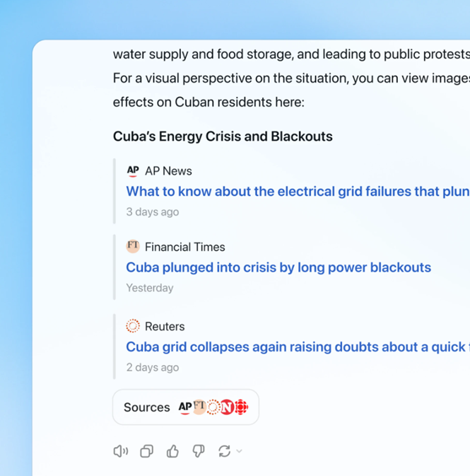470x476 pixels.
Task: Click the AP logo in Sources
Action: coord(184,407)
